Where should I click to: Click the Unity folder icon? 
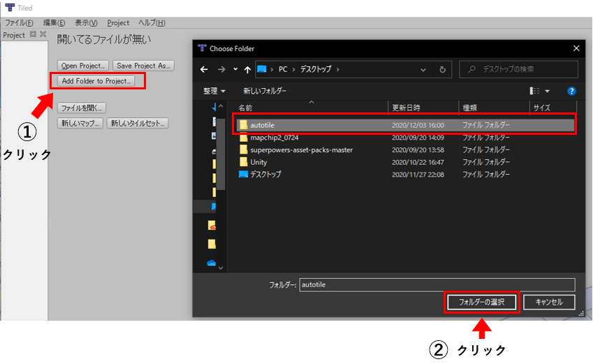point(244,161)
